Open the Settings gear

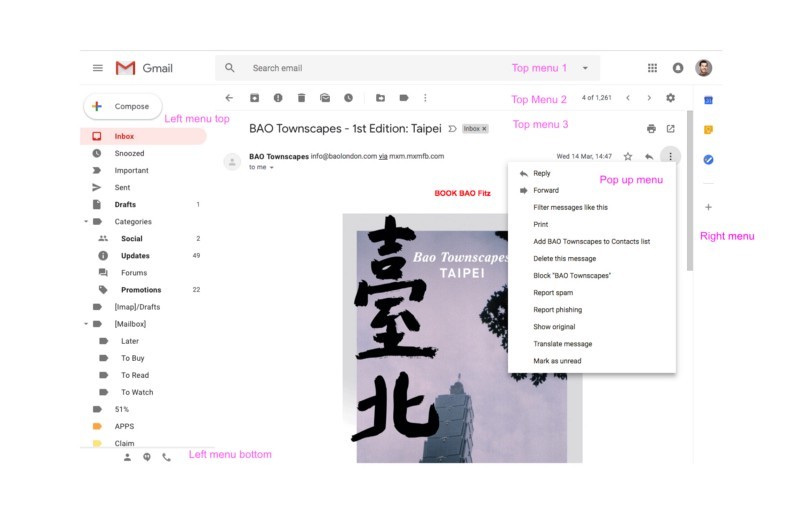tap(671, 98)
